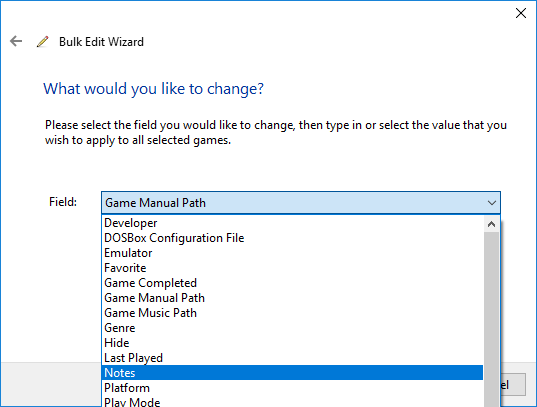
Task: Click the pencil Bulk Edit Wizard icon
Action: click(43, 42)
